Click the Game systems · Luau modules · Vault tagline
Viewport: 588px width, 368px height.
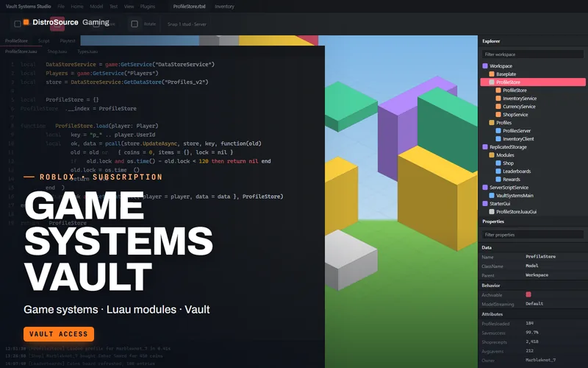click(x=117, y=310)
